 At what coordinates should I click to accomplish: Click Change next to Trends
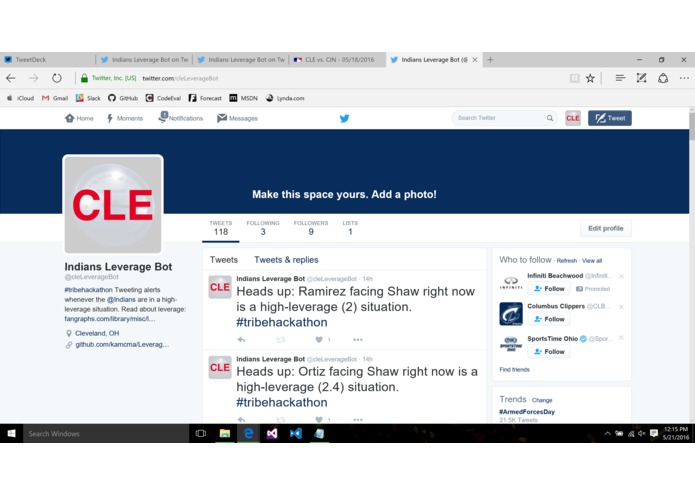coord(542,400)
